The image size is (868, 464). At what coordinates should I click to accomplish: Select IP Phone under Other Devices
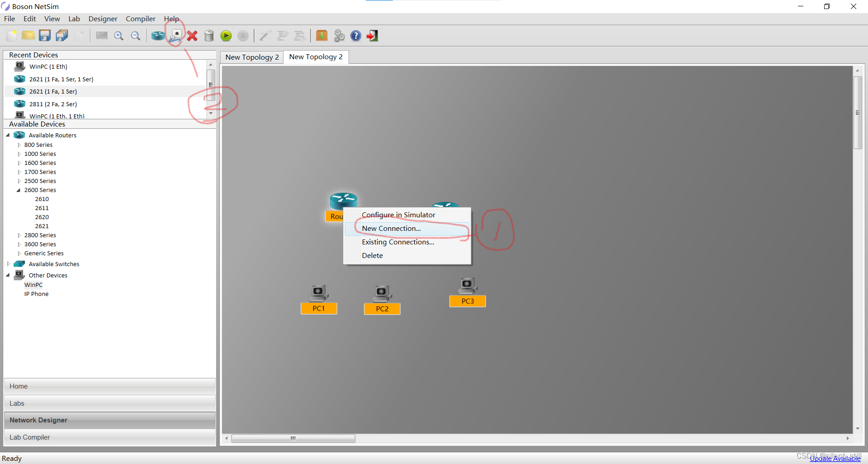tap(36, 294)
